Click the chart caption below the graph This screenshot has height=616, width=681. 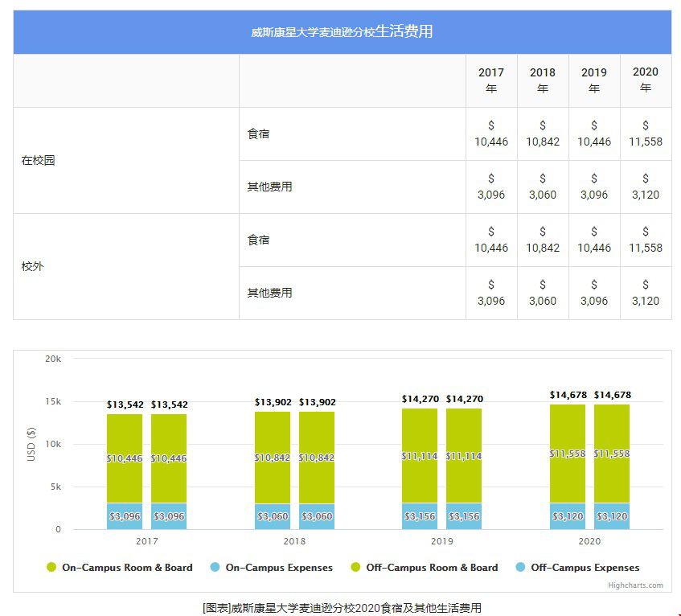[342, 607]
